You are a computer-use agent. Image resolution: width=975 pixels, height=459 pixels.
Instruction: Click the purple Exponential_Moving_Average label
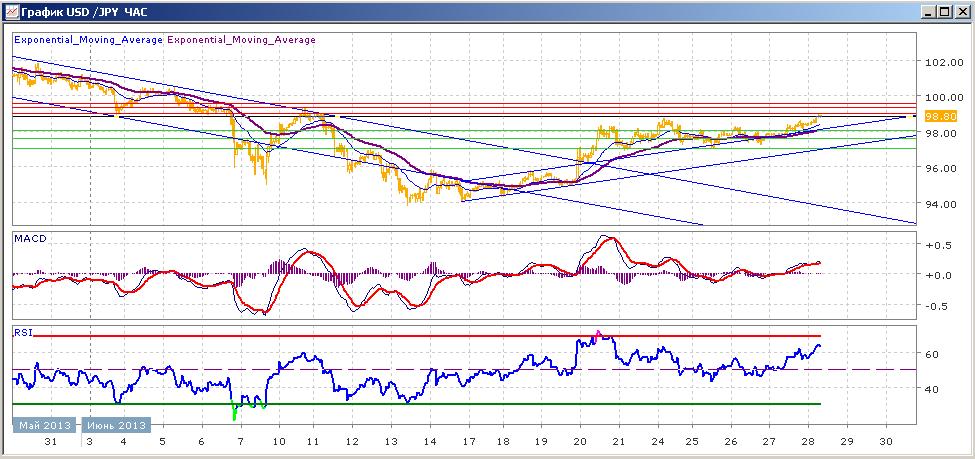click(x=241, y=39)
